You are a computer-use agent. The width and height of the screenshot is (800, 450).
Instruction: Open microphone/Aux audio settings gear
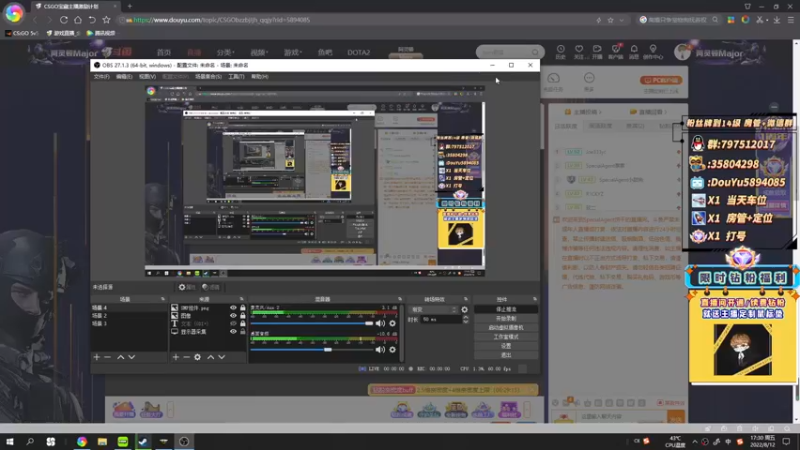coord(392,323)
